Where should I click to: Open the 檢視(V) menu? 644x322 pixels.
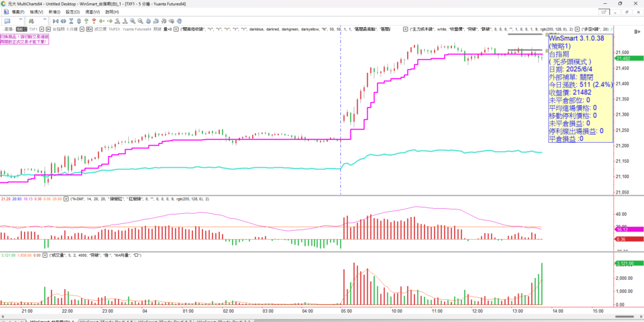pyautogui.click(x=36, y=12)
